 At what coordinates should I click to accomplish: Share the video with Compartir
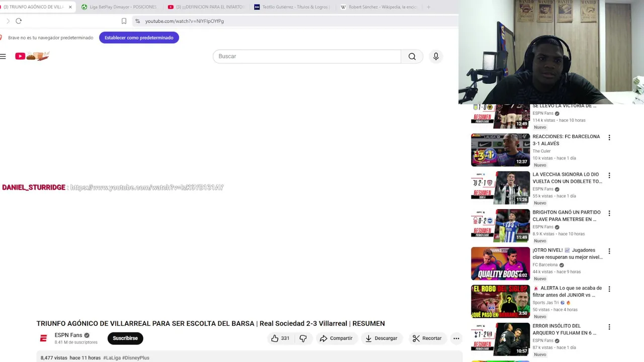coord(336,338)
